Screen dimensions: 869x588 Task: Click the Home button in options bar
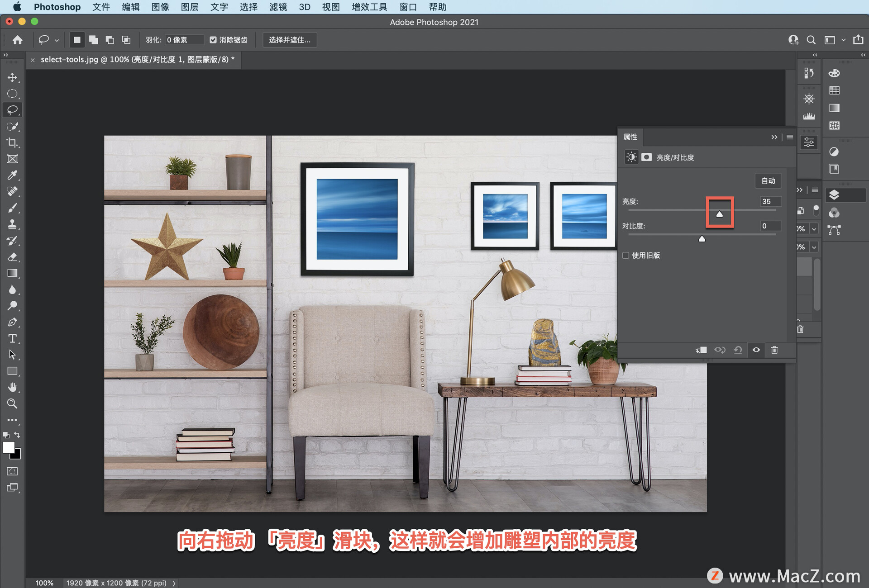pyautogui.click(x=18, y=40)
